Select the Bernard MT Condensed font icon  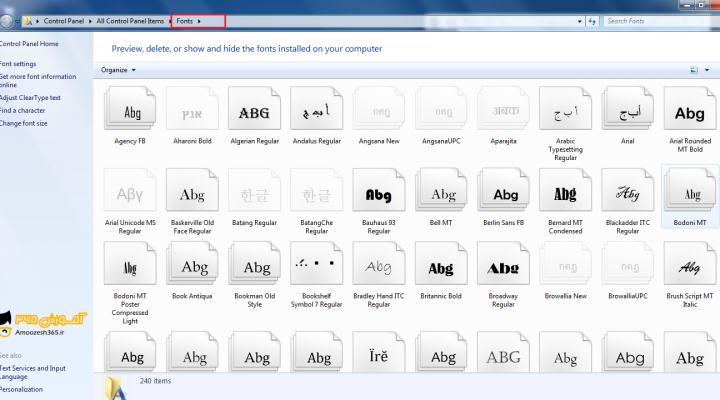pos(565,190)
